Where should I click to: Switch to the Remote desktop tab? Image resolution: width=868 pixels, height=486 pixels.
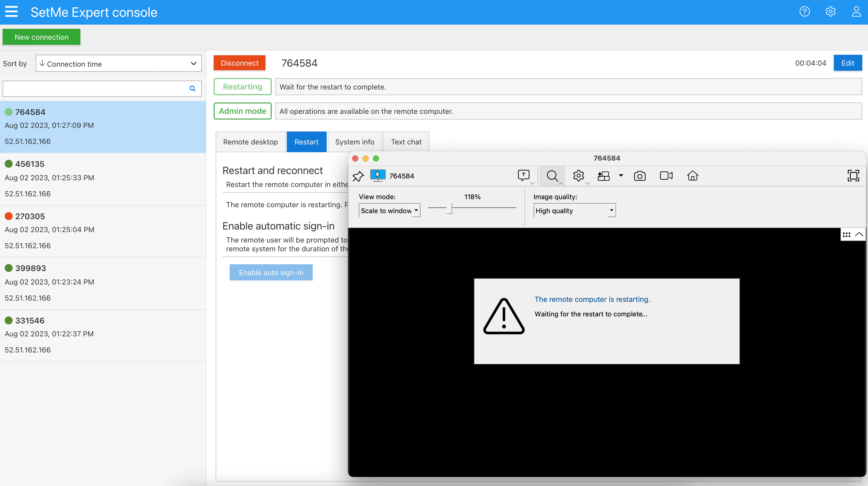(250, 142)
